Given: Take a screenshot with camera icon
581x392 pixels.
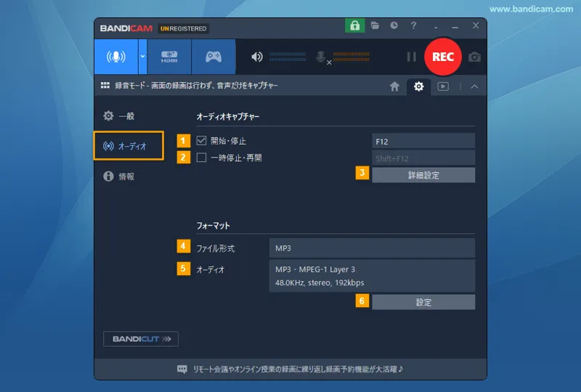Looking at the screenshot, I should tap(474, 57).
